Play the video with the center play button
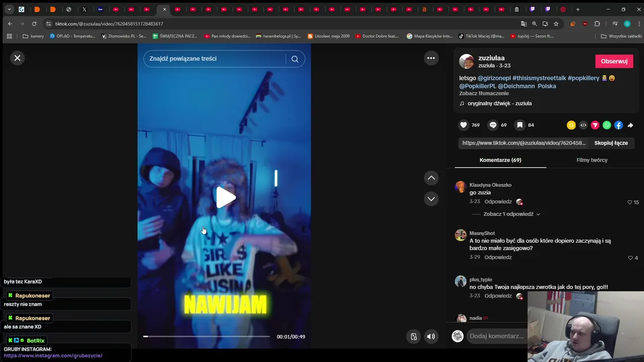 coord(225,198)
